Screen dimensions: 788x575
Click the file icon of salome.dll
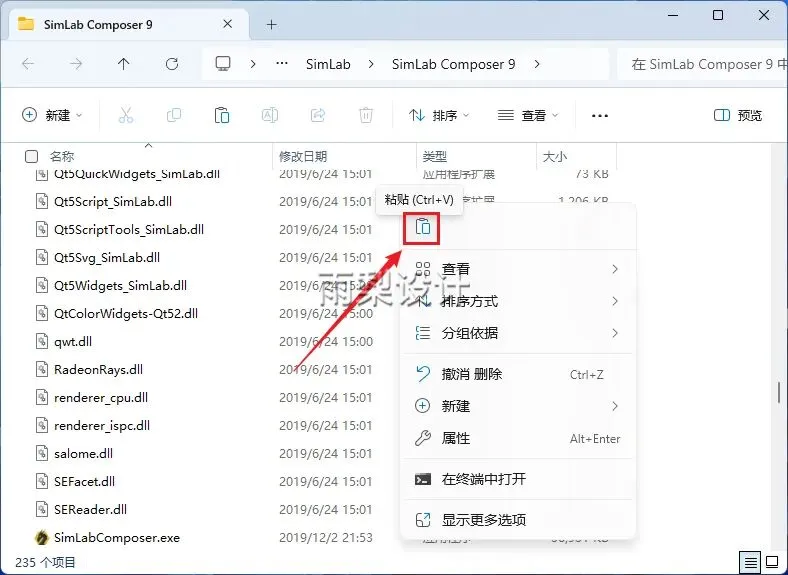(x=41, y=453)
